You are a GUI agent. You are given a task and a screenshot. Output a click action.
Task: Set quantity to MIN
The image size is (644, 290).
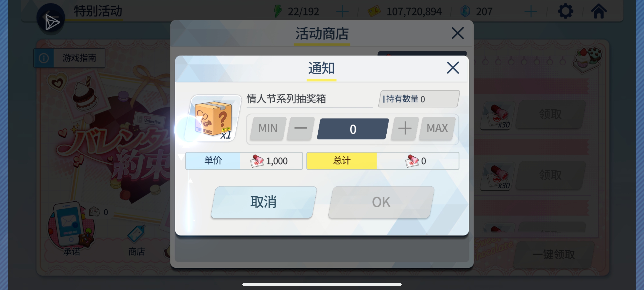tap(268, 128)
